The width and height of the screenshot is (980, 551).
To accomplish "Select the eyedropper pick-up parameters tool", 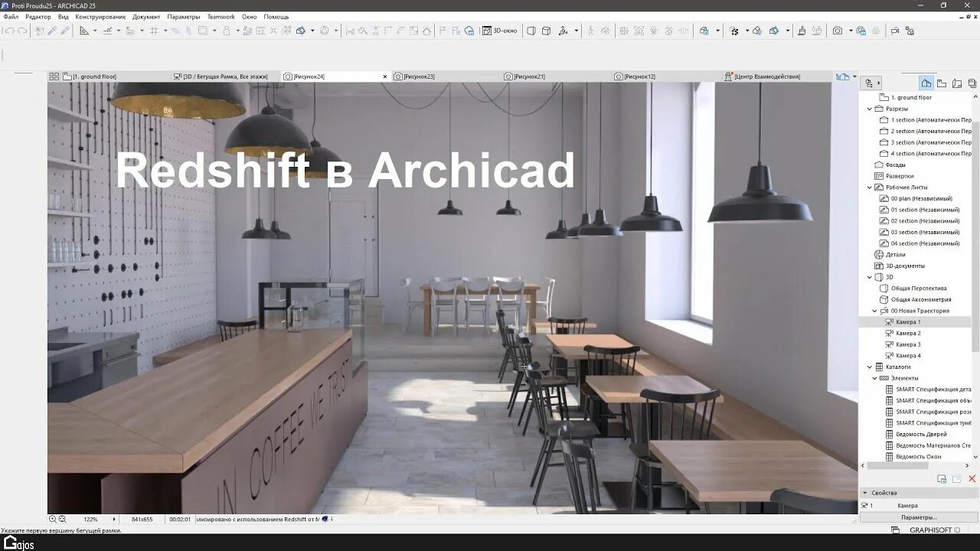I will click(52, 31).
